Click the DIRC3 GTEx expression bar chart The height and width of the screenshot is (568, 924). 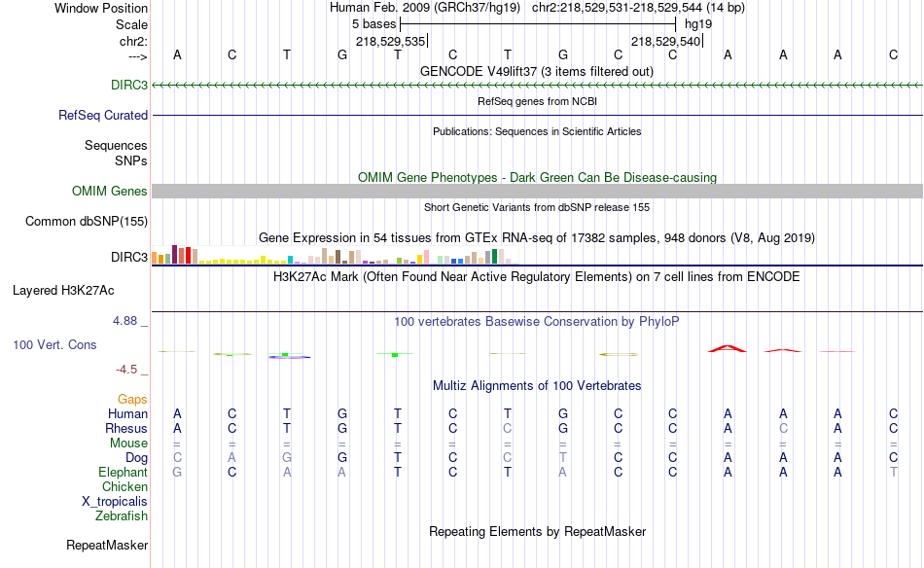tap(335, 255)
